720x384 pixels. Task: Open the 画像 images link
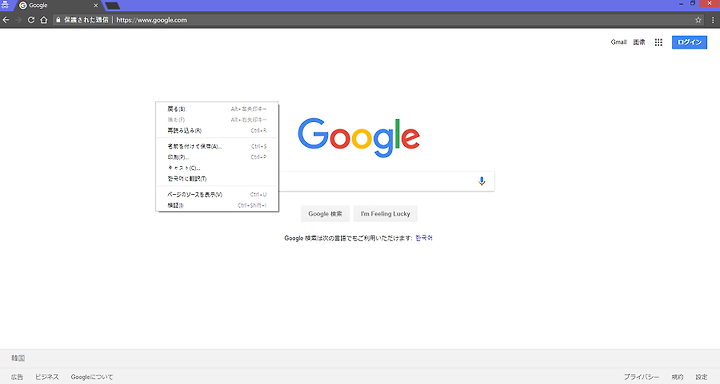pyautogui.click(x=639, y=42)
